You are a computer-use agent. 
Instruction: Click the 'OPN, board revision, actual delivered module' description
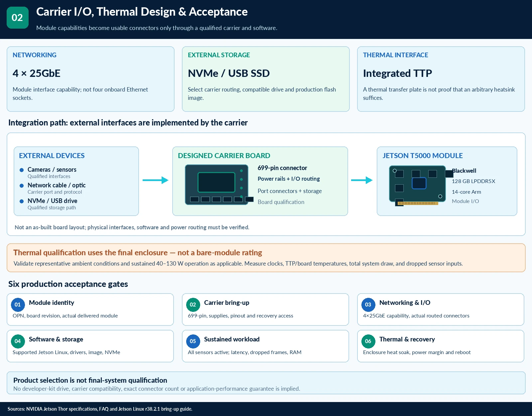pyautogui.click(x=65, y=316)
